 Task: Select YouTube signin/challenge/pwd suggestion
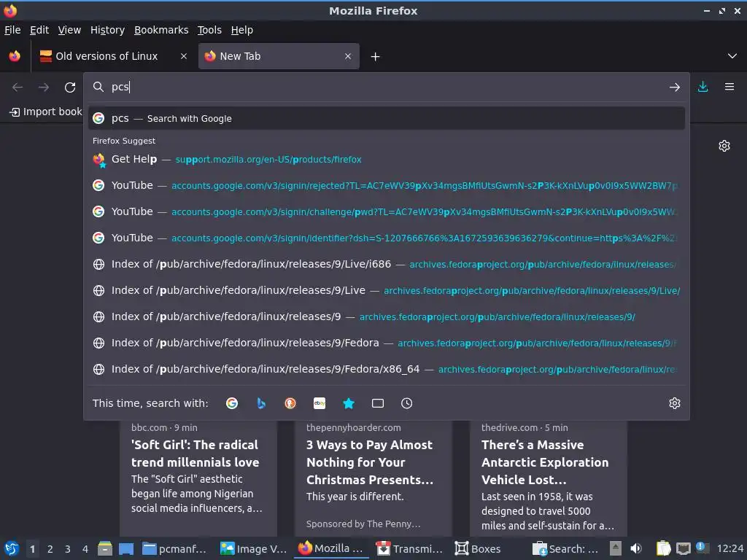[387, 212]
